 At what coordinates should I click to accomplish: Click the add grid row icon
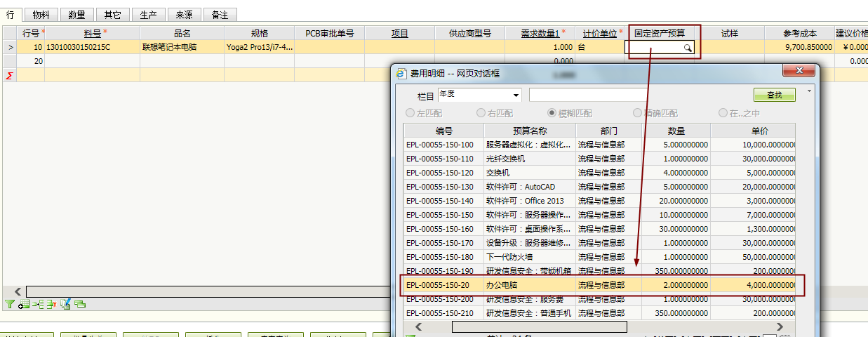(24, 304)
